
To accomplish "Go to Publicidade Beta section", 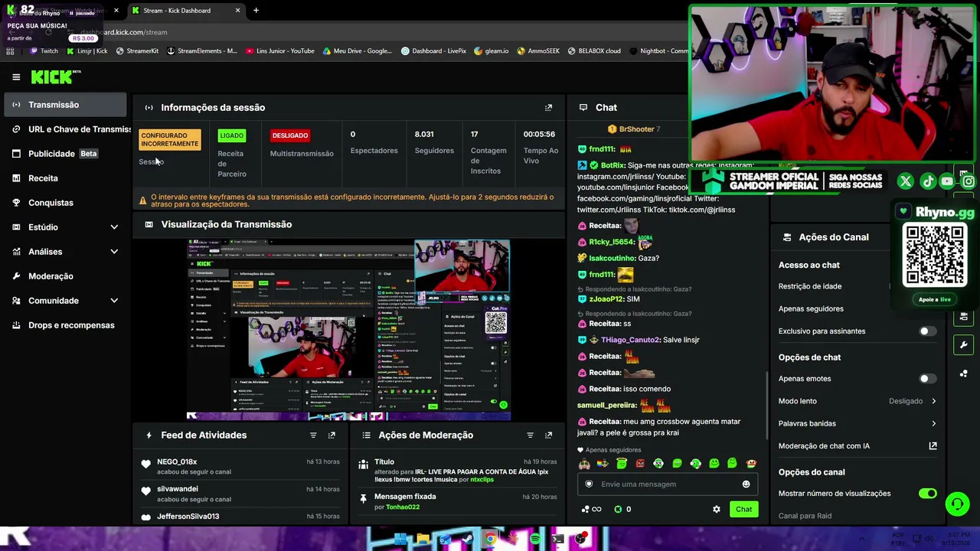I will (65, 154).
